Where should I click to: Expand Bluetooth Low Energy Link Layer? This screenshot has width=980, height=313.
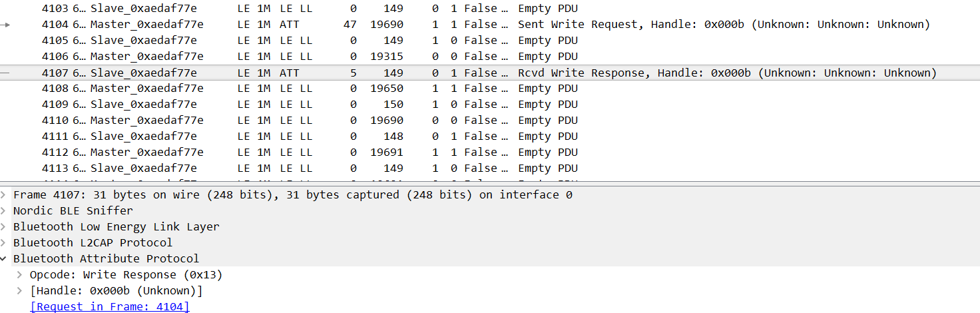tap(4, 227)
